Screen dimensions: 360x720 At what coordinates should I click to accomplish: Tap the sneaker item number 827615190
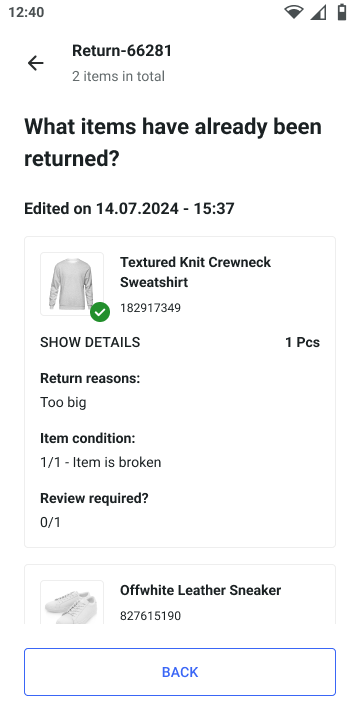point(151,616)
